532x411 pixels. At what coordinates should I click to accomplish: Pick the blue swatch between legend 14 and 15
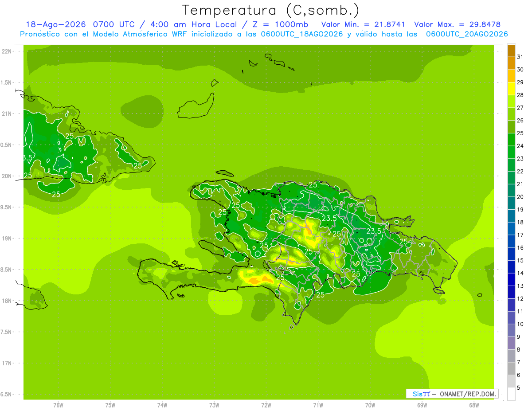(511, 267)
